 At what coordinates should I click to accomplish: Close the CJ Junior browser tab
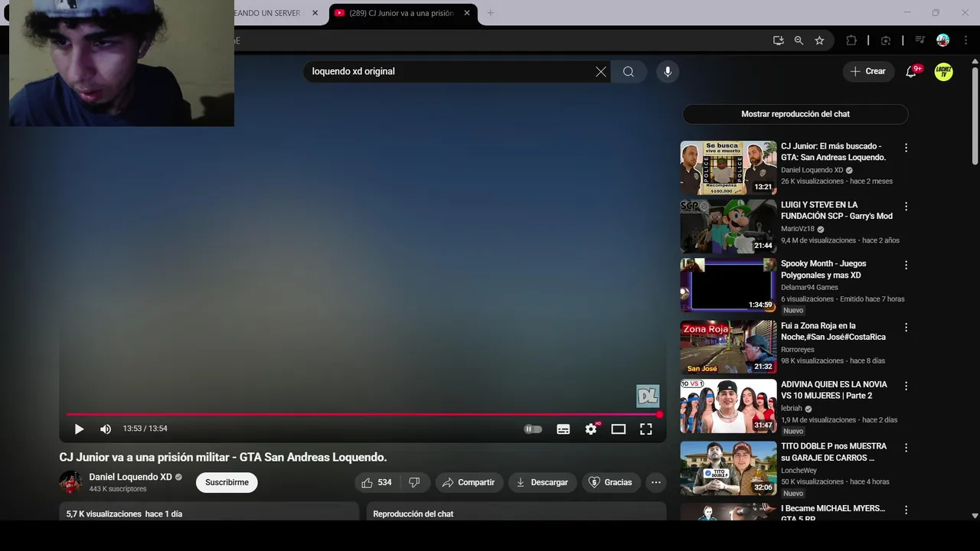[x=467, y=13]
